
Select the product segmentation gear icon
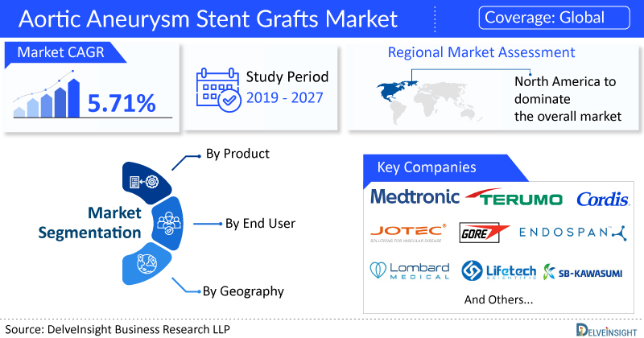(x=144, y=182)
